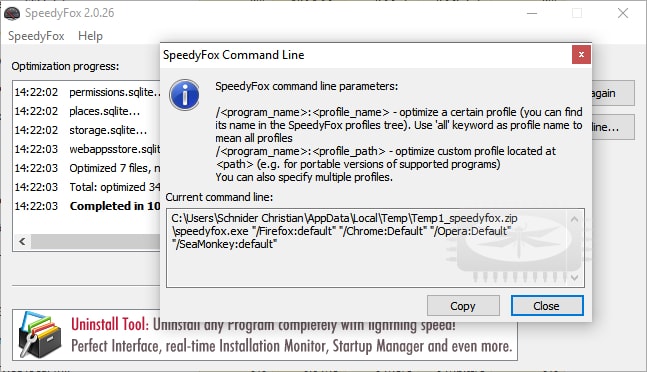Open the Uninstall Tool advertisement banner
The width and height of the screenshot is (647, 372).
(x=264, y=335)
